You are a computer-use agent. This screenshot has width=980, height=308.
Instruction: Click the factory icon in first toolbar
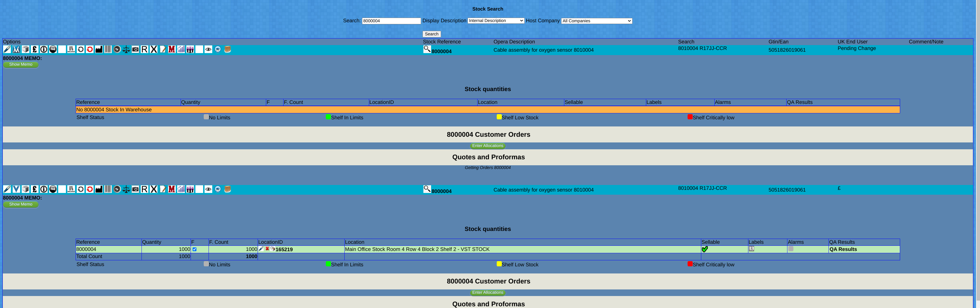click(x=99, y=49)
